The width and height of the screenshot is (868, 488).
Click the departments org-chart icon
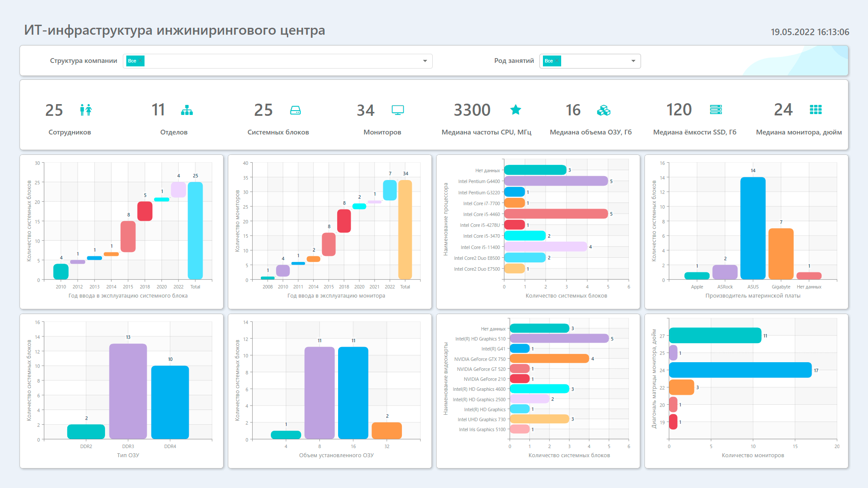[187, 110]
